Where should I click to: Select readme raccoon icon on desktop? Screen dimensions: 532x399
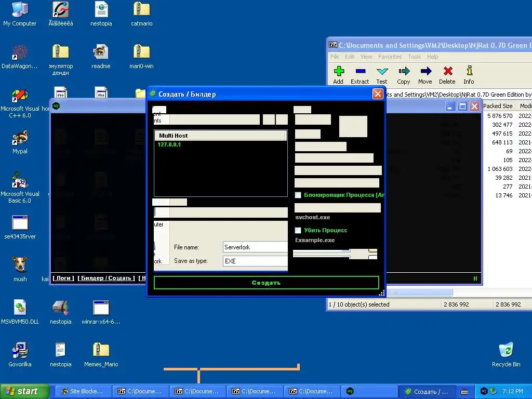coord(101,56)
